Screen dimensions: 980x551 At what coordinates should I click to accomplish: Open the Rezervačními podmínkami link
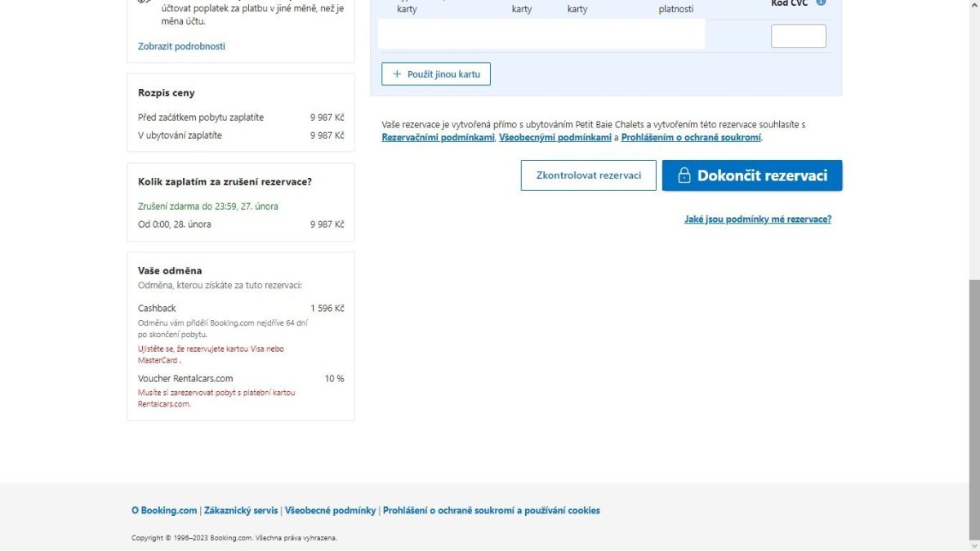point(438,138)
